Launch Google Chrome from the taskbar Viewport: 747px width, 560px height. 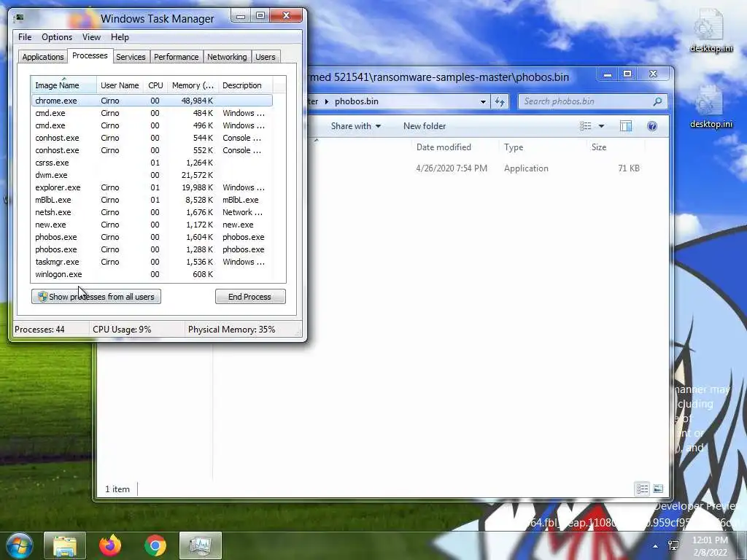click(155, 545)
